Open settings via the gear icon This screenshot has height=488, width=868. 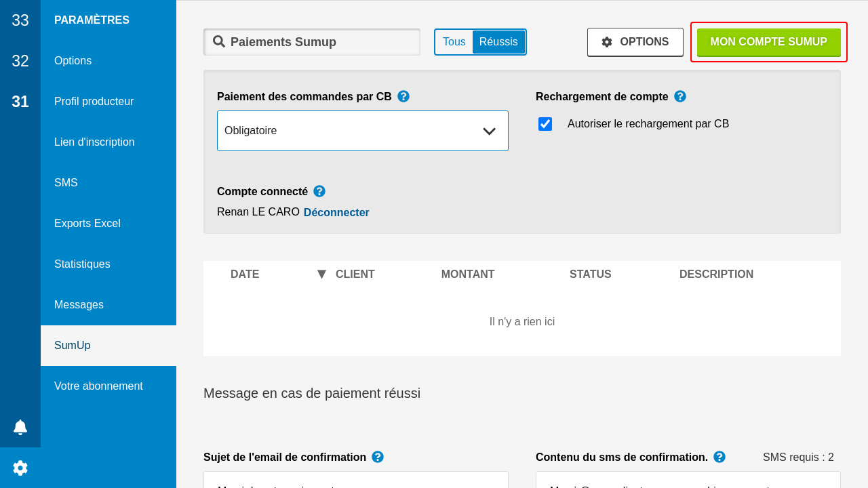20,468
